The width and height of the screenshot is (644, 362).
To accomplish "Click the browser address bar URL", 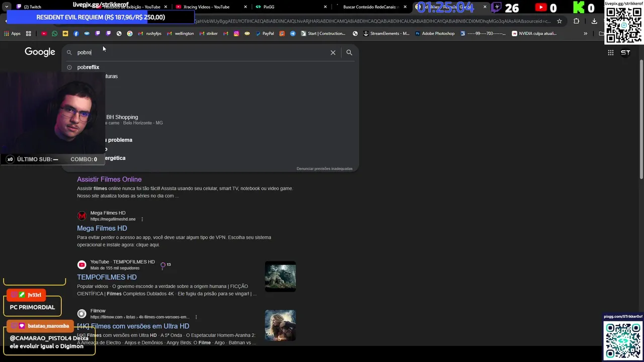I will (372, 21).
